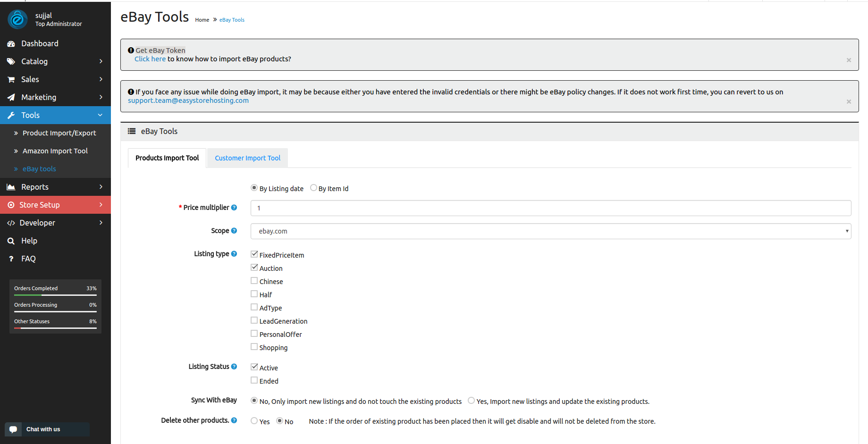Check AdType listing type
The image size is (868, 444).
pyautogui.click(x=254, y=307)
